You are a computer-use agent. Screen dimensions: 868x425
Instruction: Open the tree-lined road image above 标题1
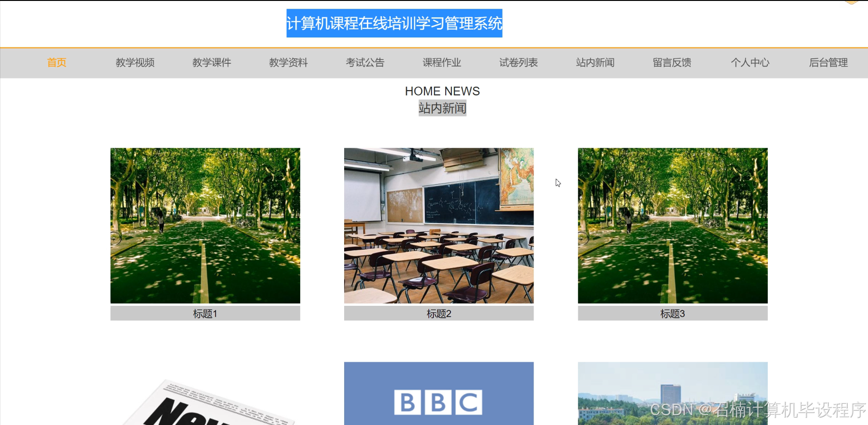tap(205, 225)
